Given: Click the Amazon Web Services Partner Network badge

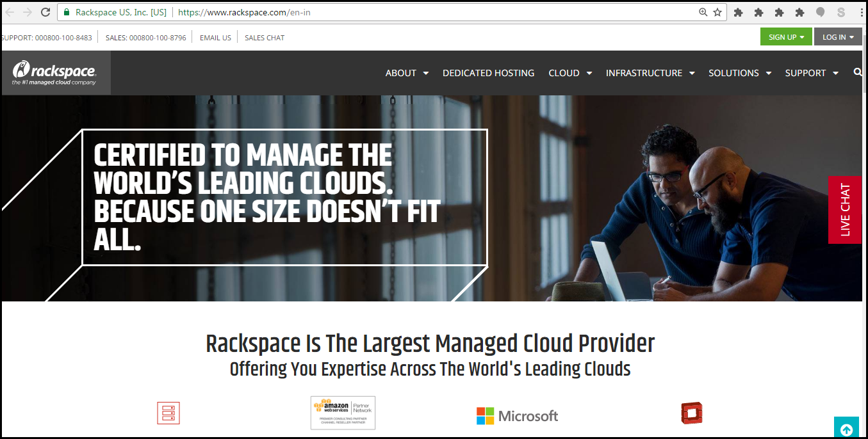Looking at the screenshot, I should click(343, 413).
